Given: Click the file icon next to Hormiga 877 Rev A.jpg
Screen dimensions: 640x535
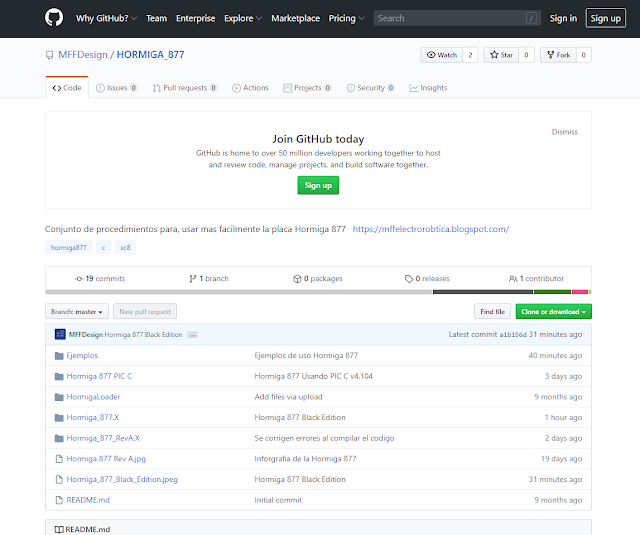Looking at the screenshot, I should point(59,459).
